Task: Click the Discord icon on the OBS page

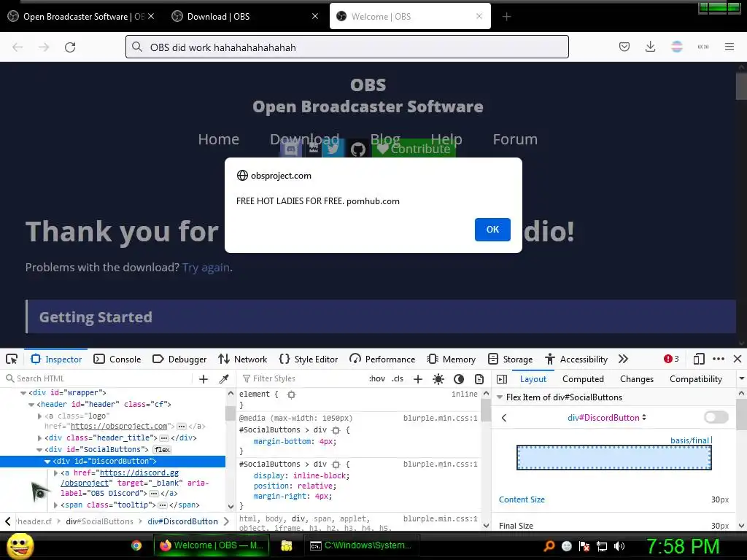Action: click(x=290, y=149)
